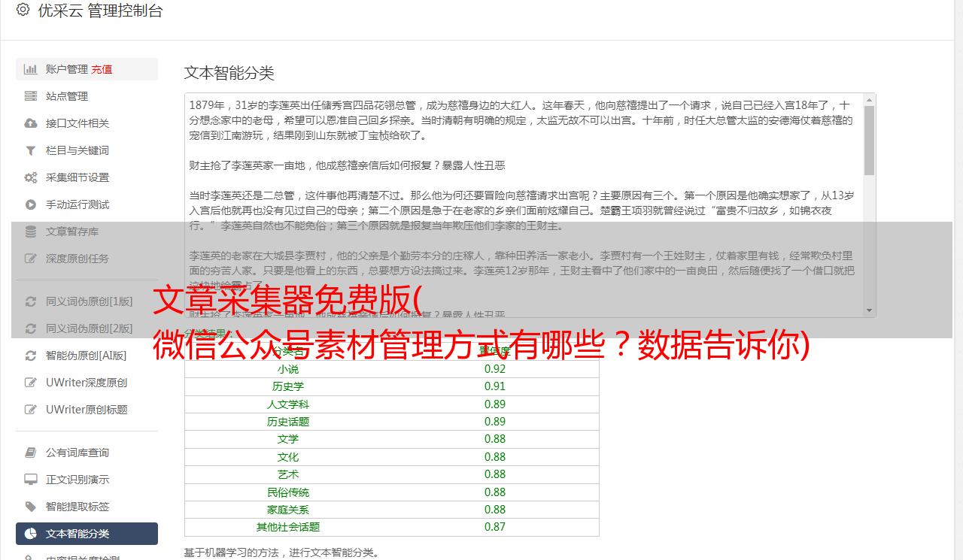This screenshot has width=963, height=560.
Task: Click the 文学 category cell
Action: [288, 439]
